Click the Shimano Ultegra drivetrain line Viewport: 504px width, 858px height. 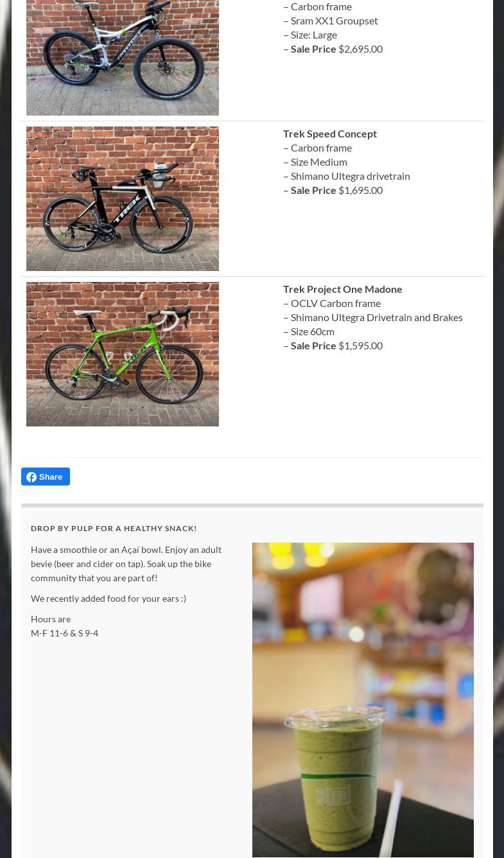[347, 176]
